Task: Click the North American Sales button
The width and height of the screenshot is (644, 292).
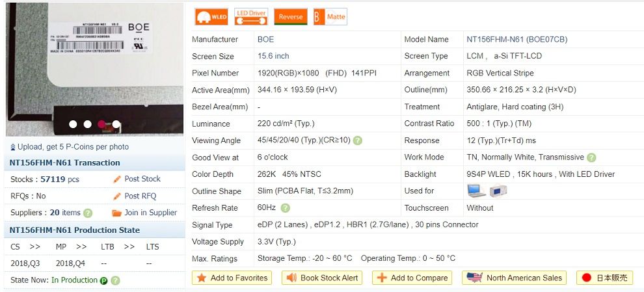Action: (x=514, y=278)
